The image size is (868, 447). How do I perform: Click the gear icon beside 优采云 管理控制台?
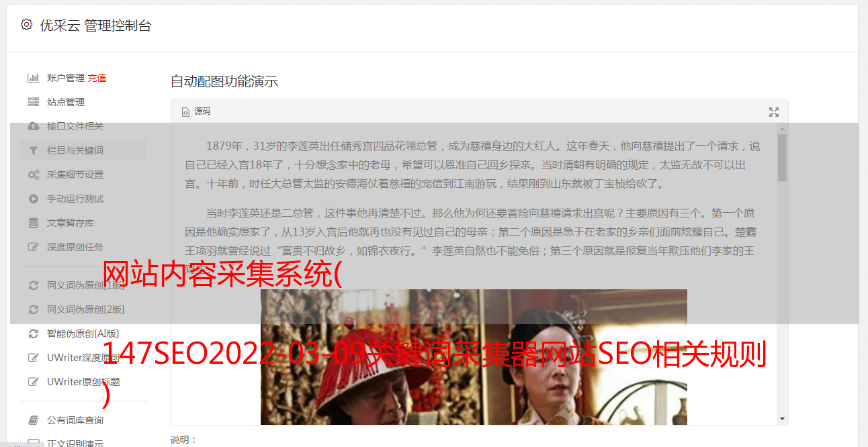26,25
